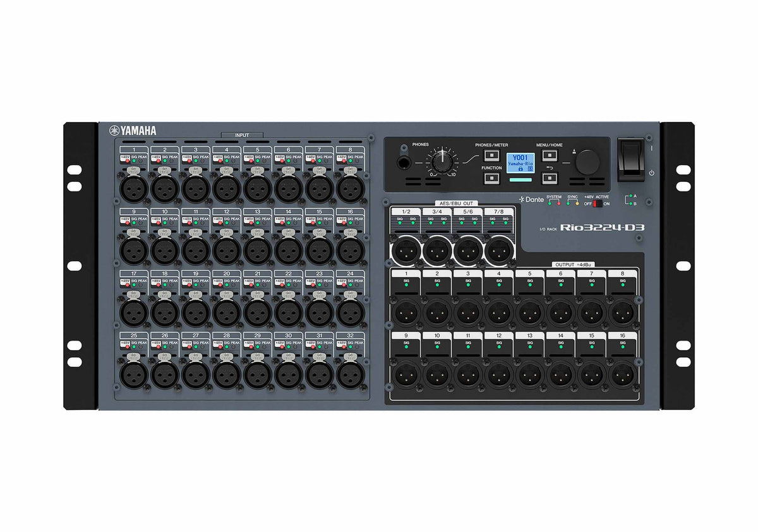Click the AES/EBU OUT 5/6 connector
The width and height of the screenshot is (758, 532).
pos(468,251)
